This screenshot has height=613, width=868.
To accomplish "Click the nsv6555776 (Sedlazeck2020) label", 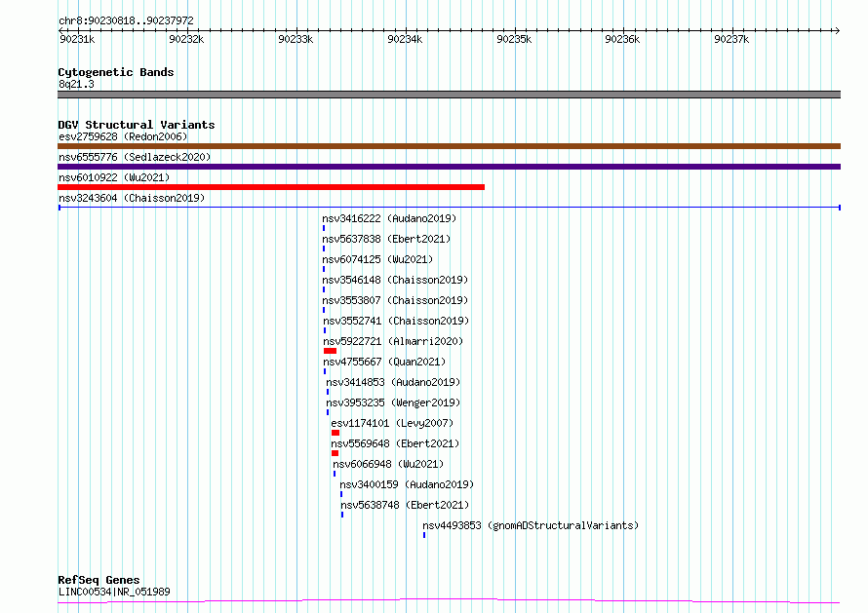I will [135, 157].
